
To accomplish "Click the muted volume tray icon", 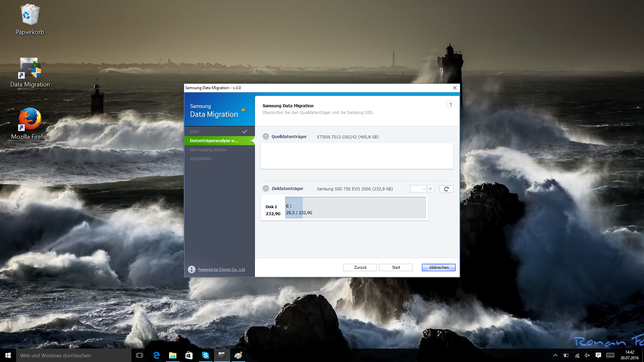I will (587, 355).
